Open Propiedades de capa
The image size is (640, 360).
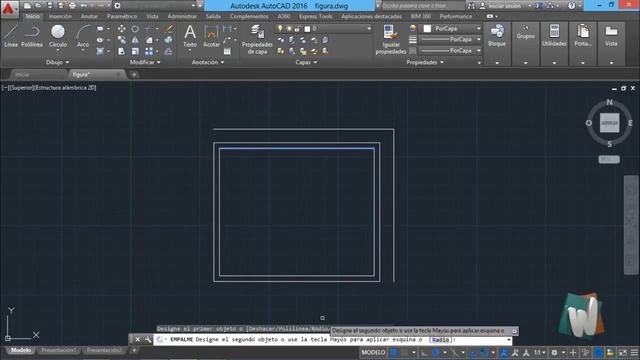click(x=257, y=40)
